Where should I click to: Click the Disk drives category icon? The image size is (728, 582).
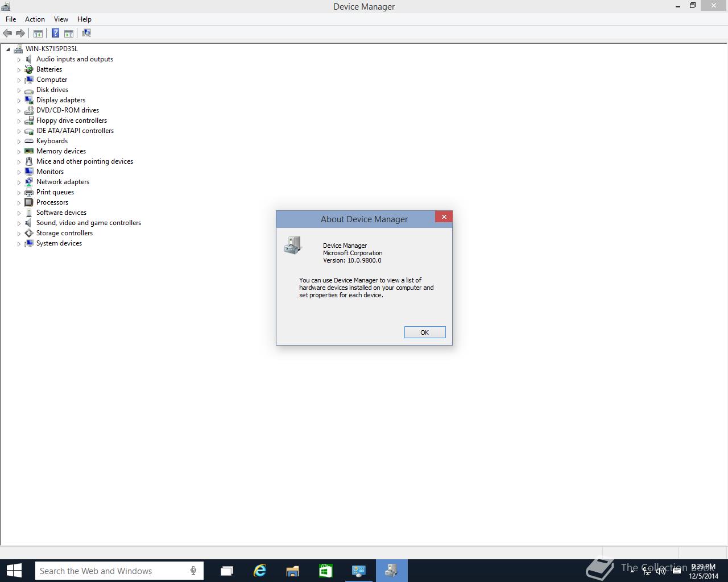tap(29, 90)
